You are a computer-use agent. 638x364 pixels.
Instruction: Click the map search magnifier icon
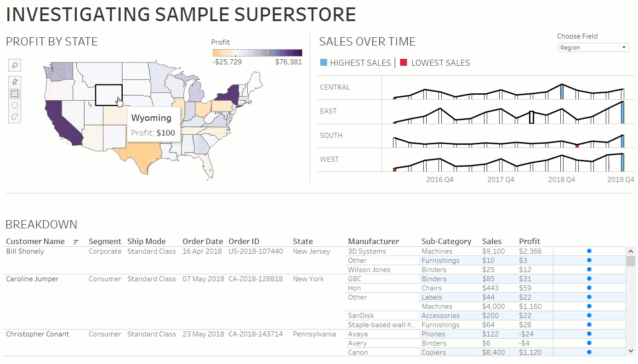[15, 65]
